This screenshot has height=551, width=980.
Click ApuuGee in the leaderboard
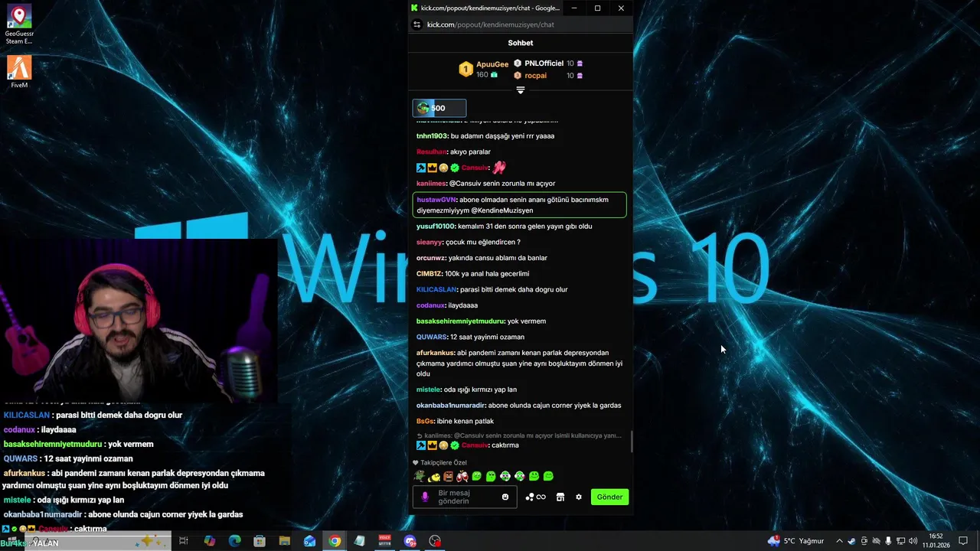(492, 64)
